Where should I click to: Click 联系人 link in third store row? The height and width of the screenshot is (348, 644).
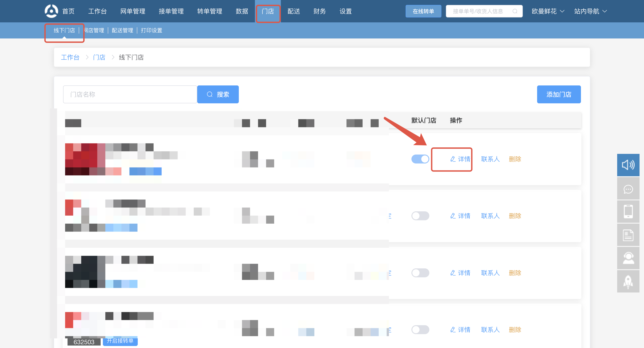click(490, 273)
